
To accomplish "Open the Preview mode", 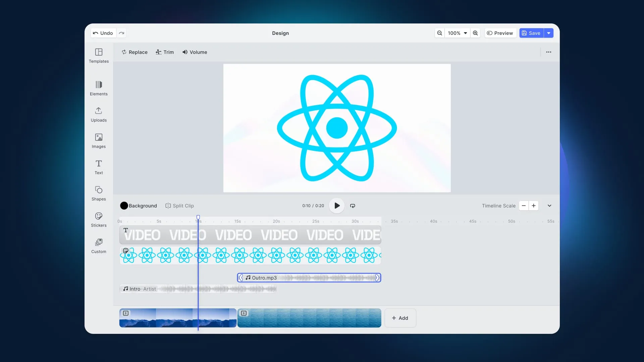I will (500, 33).
